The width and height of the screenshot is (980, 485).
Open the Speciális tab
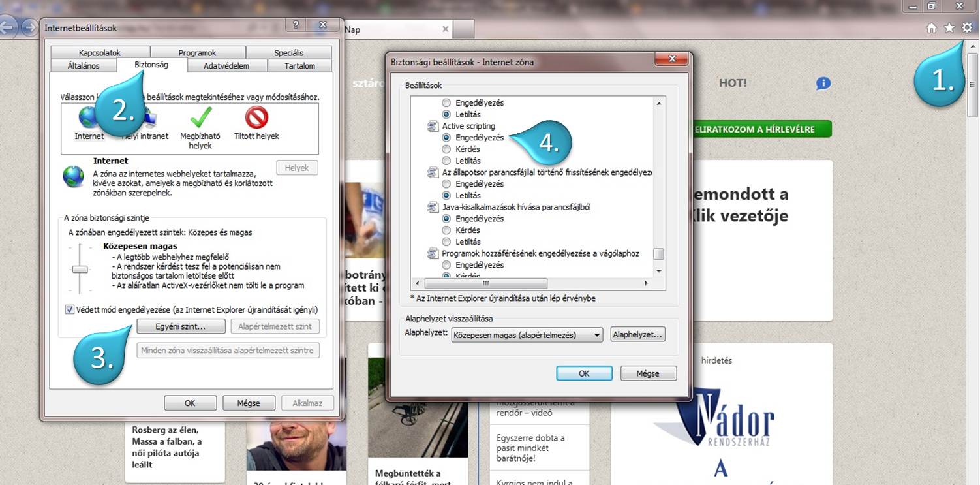288,53
